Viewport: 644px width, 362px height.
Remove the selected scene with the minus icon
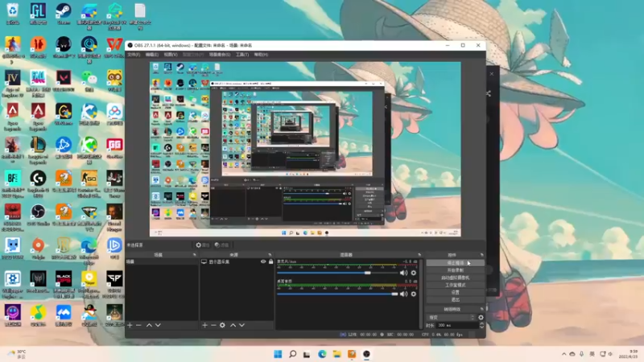(138, 325)
